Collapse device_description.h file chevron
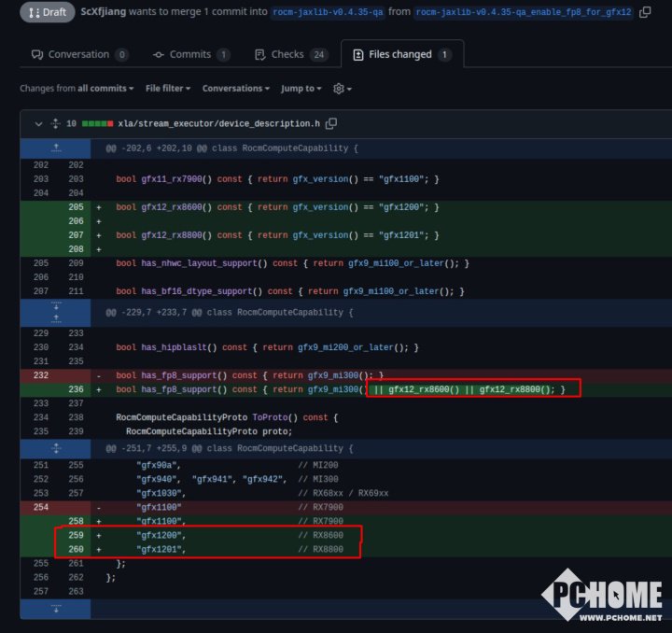This screenshot has width=672, height=633. (38, 124)
